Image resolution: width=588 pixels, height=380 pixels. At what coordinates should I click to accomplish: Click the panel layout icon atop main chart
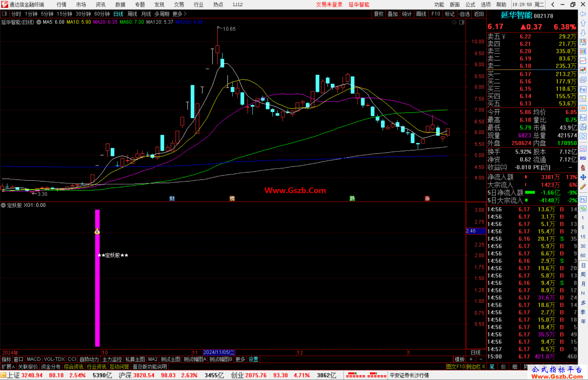tap(462, 22)
